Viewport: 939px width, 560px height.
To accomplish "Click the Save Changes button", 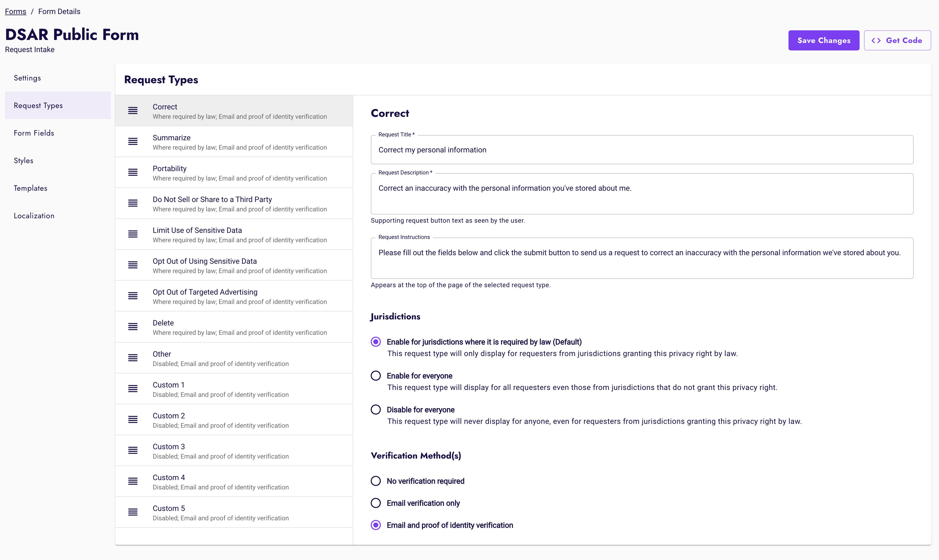I will [824, 41].
